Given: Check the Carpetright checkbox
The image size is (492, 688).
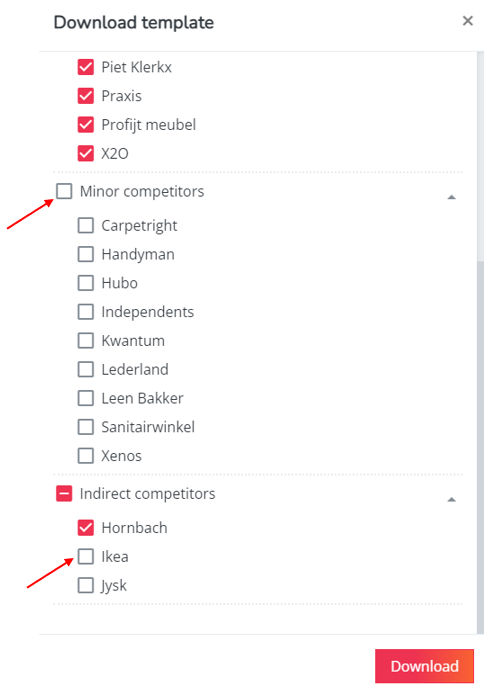Looking at the screenshot, I should click(86, 226).
